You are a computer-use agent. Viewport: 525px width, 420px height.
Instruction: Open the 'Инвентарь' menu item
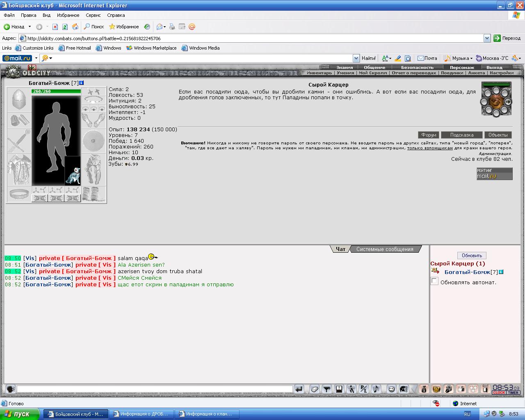pos(319,73)
